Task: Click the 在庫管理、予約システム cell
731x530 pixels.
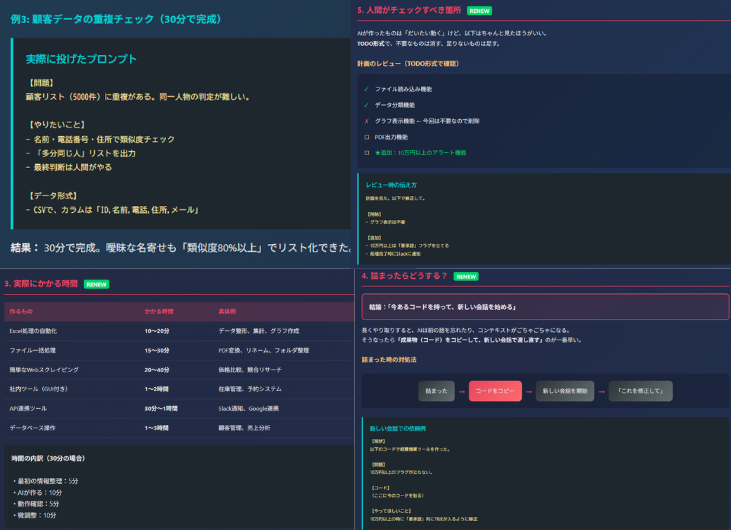Action: pyautogui.click(x=250, y=389)
